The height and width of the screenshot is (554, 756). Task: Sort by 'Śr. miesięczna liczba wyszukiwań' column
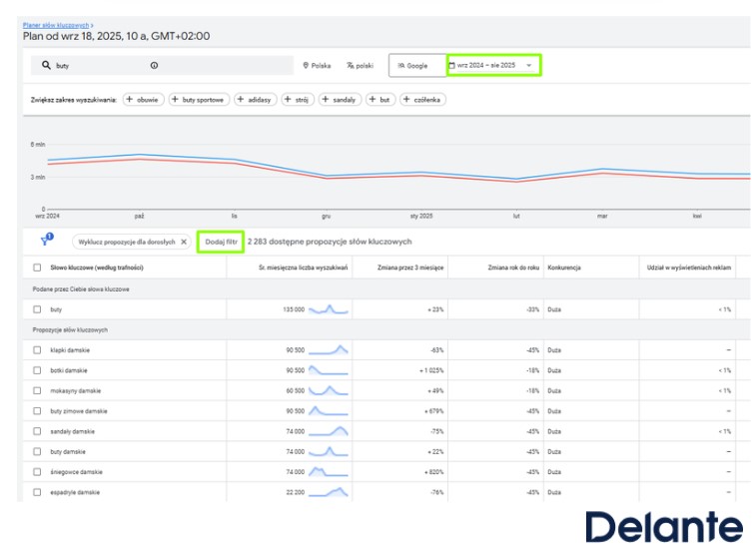[x=302, y=268]
